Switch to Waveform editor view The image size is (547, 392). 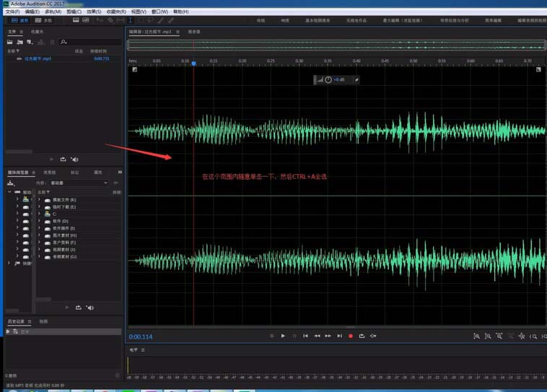coord(19,20)
